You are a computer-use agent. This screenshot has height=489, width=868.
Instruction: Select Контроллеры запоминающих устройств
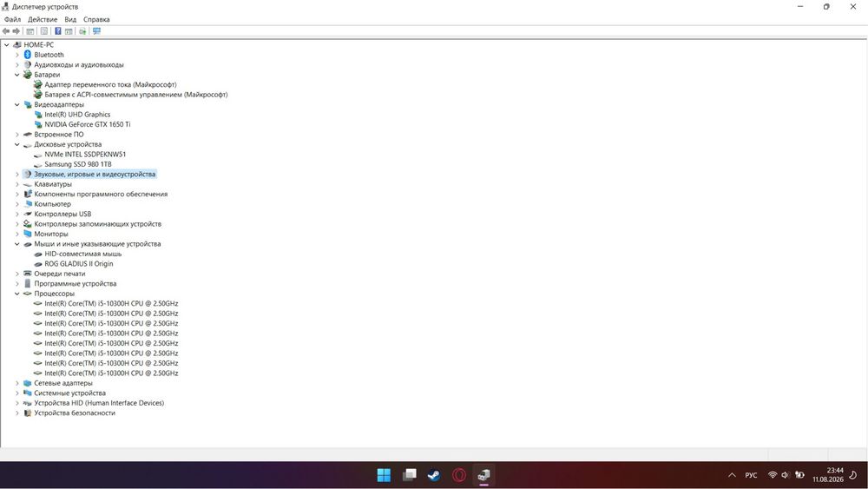click(97, 224)
